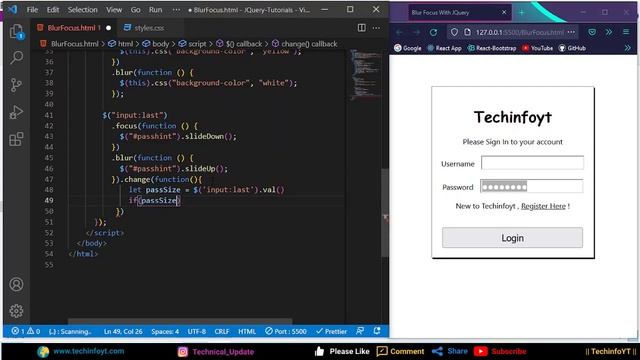Reload the page in the browser
This screenshot has height=360, width=640.
coord(433,32)
